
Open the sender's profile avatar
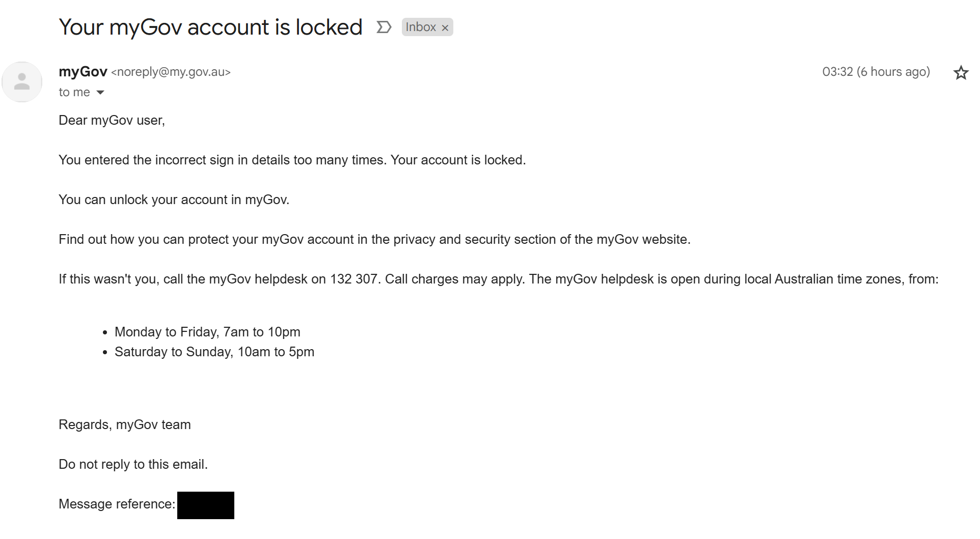point(22,82)
